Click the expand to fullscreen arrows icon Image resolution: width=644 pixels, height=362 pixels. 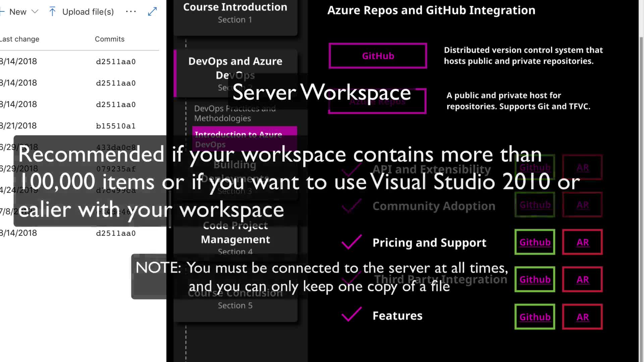pyautogui.click(x=152, y=12)
